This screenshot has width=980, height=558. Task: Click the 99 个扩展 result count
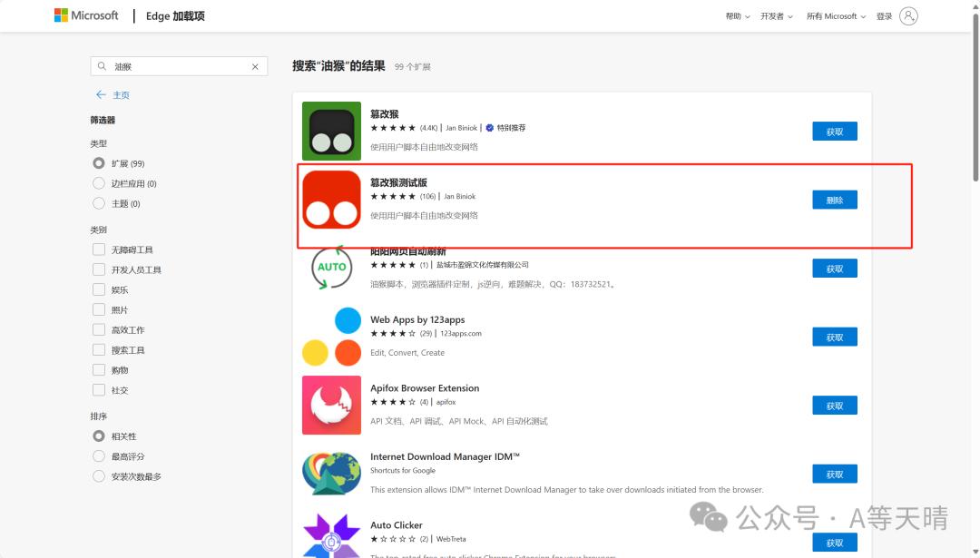tap(413, 67)
